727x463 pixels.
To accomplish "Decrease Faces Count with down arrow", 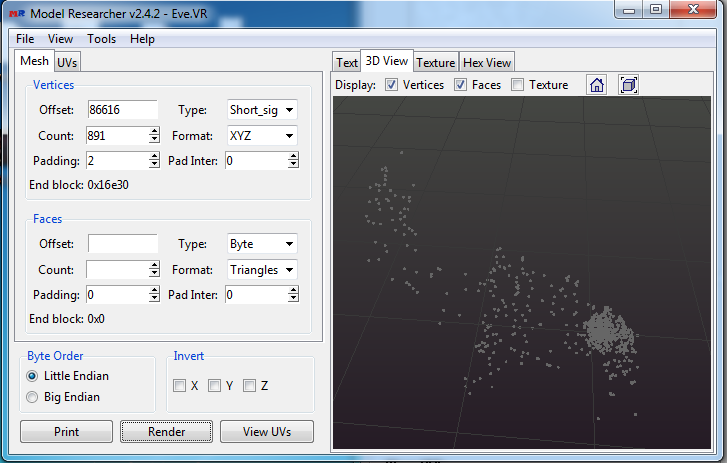I will 154,274.
